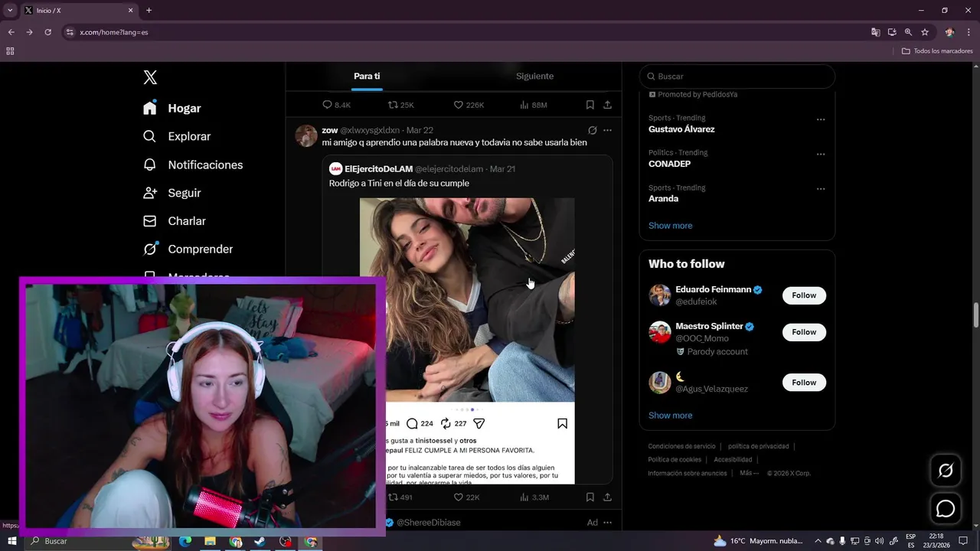Open Charlar messages in the sidebar

(175, 221)
